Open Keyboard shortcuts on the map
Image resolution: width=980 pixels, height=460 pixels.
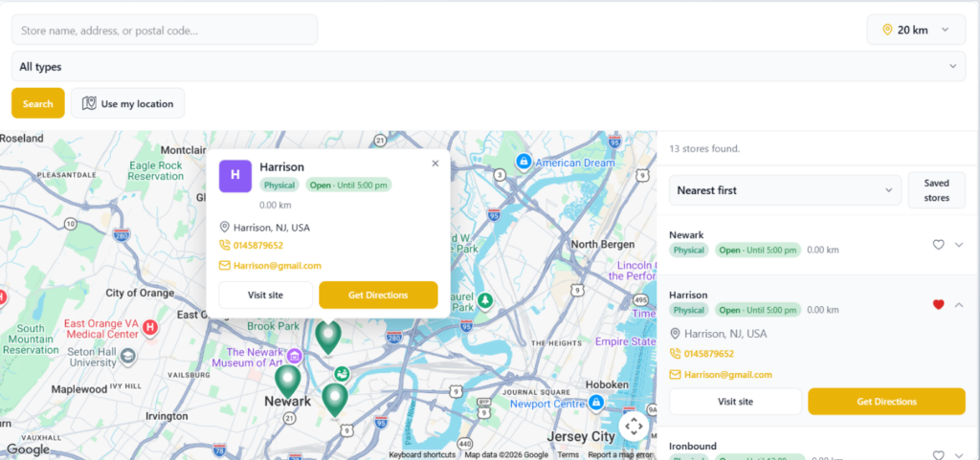tap(422, 455)
